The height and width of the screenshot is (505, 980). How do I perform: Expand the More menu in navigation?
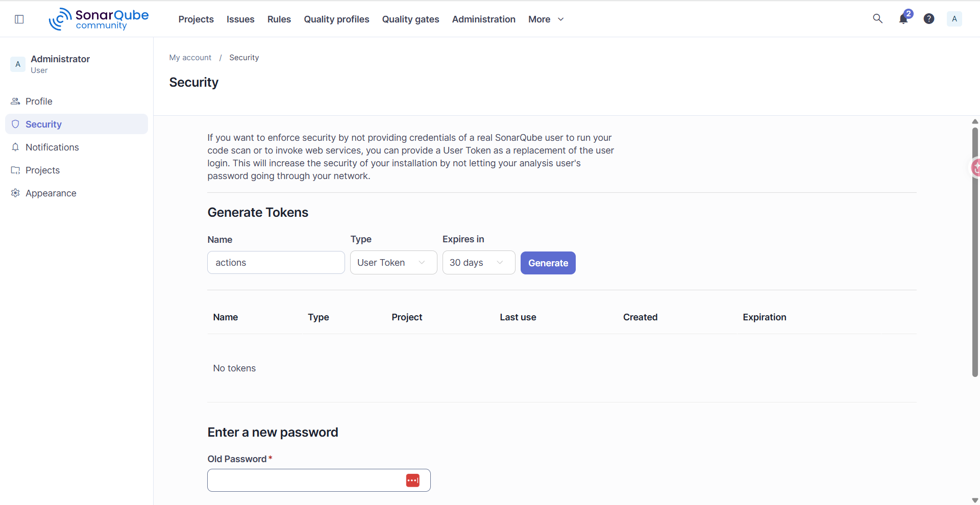click(546, 19)
